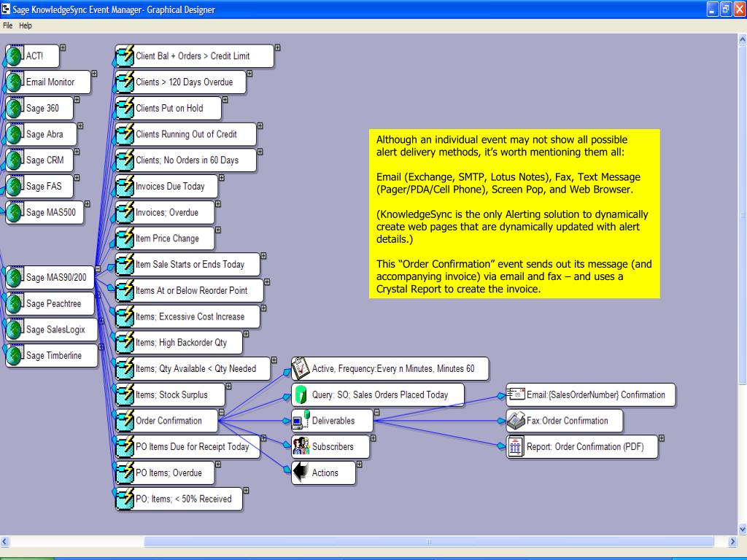Open the File menu
This screenshot has width=747, height=560.
click(7, 26)
